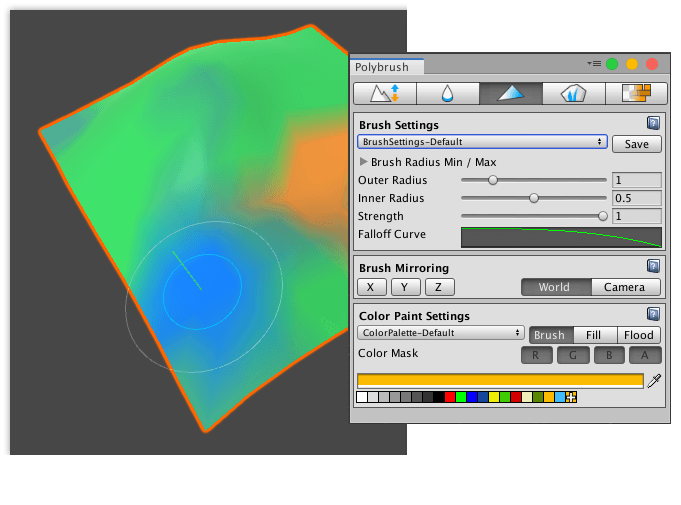Toggle Y axis brush mirroring

click(x=406, y=287)
